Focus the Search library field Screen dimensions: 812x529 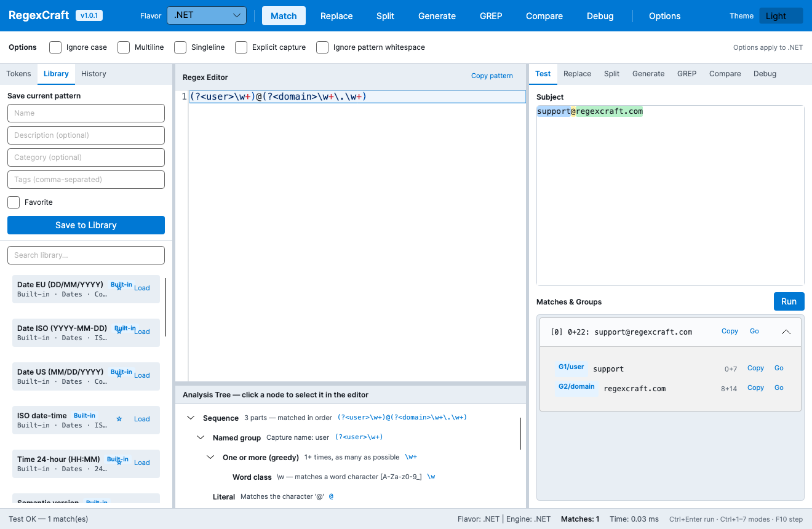click(86, 255)
